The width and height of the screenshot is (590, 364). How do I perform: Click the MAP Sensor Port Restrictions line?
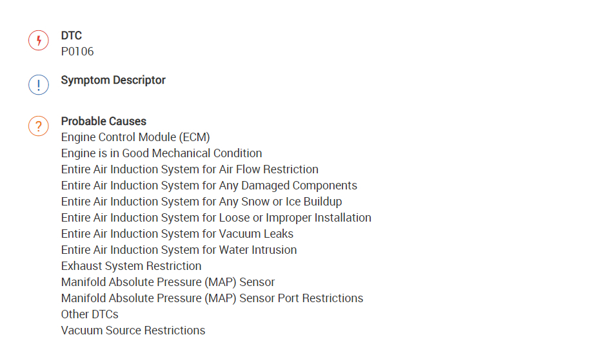click(212, 298)
